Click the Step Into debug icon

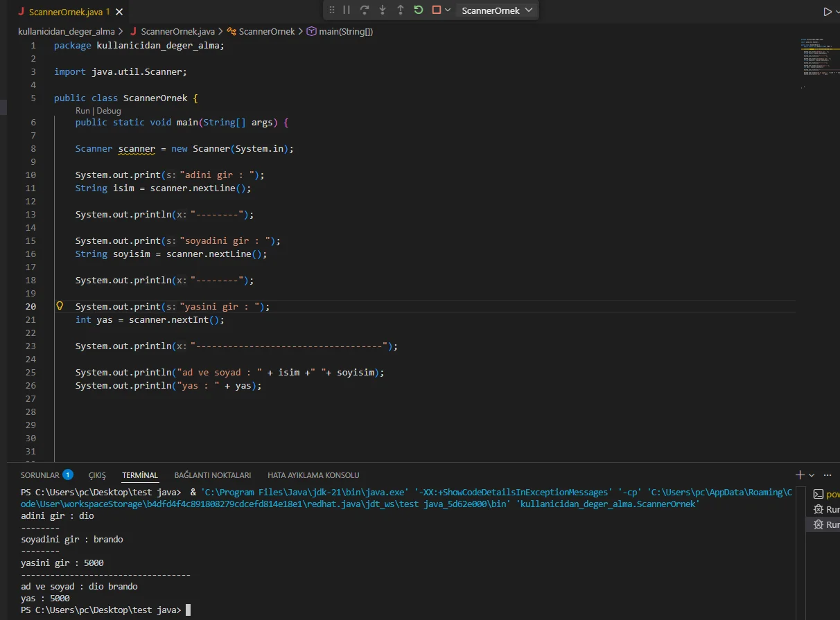click(383, 10)
